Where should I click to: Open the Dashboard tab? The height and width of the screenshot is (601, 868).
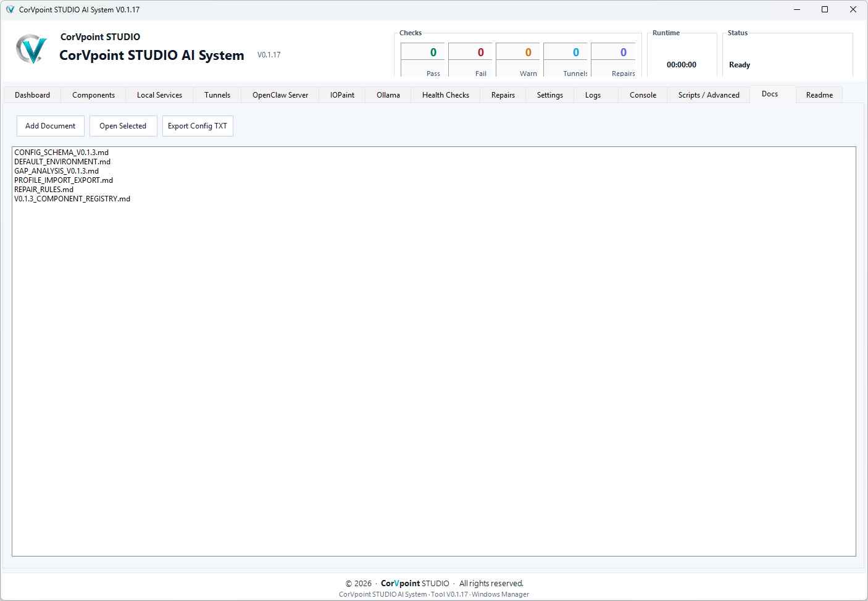coord(33,95)
